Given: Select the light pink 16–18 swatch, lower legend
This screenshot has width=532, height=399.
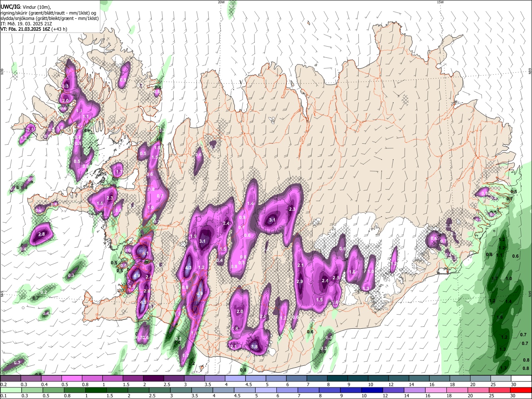Looking at the screenshot, I should tap(436, 390).
